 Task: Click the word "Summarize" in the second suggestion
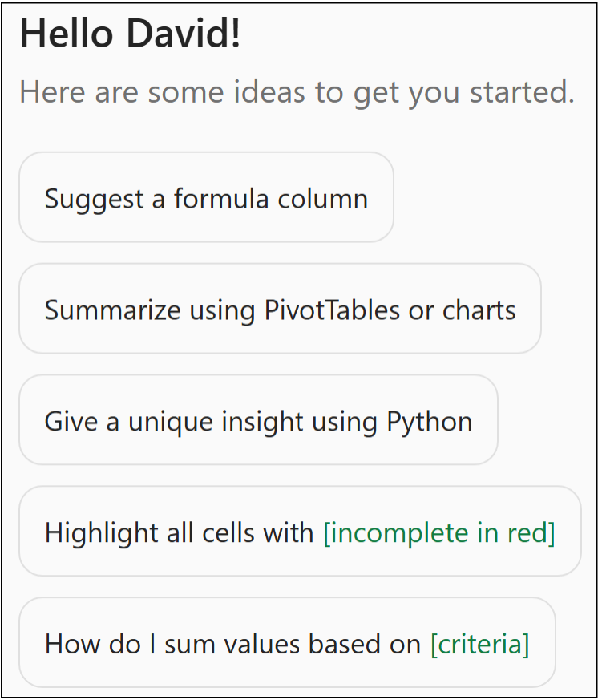click(x=112, y=310)
